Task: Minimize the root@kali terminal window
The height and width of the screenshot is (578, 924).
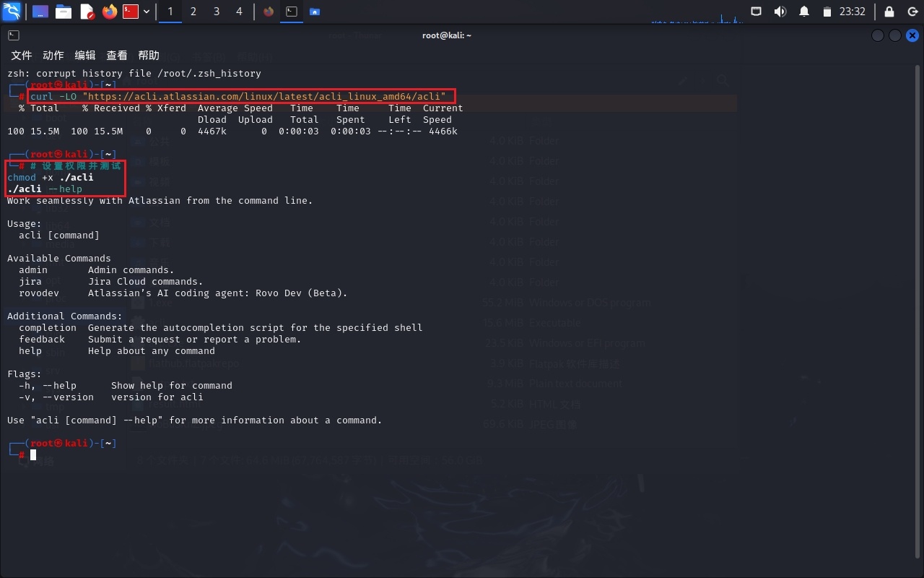Action: (x=878, y=35)
